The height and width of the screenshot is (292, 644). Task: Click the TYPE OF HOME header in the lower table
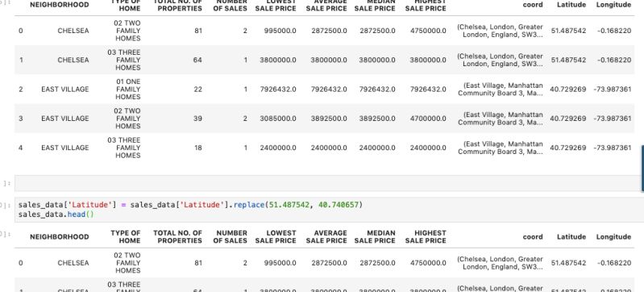[125, 237]
